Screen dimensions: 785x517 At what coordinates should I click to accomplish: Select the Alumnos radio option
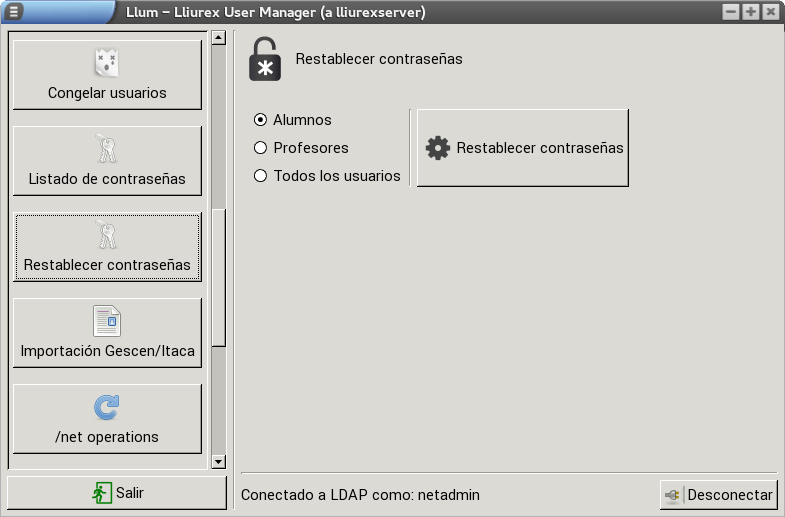pyautogui.click(x=261, y=120)
